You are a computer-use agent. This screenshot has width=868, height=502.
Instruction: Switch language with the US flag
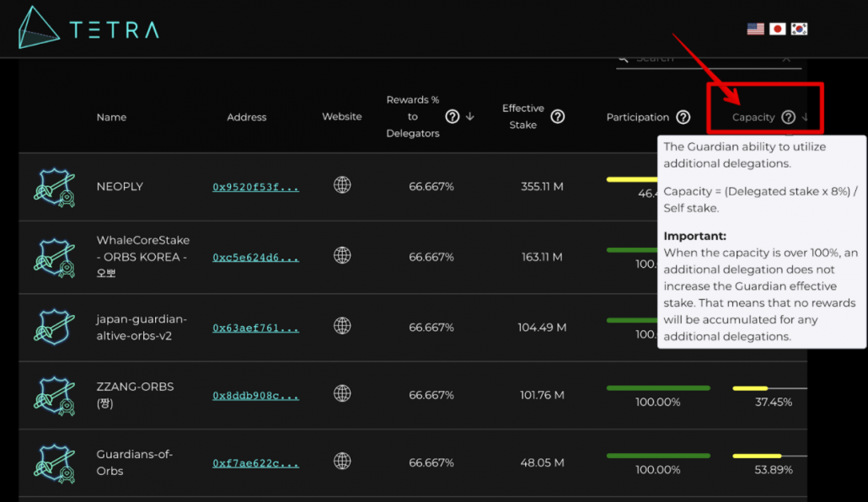coord(756,29)
